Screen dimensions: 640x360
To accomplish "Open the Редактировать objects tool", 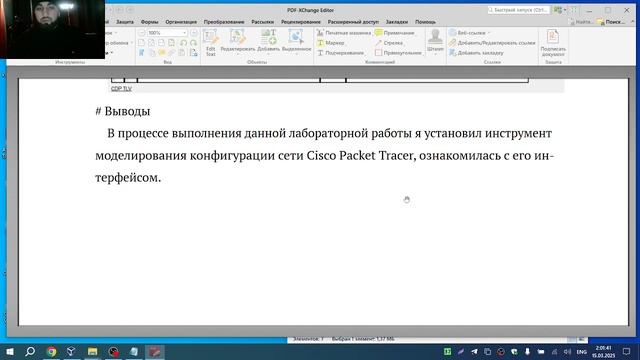I will point(238,42).
